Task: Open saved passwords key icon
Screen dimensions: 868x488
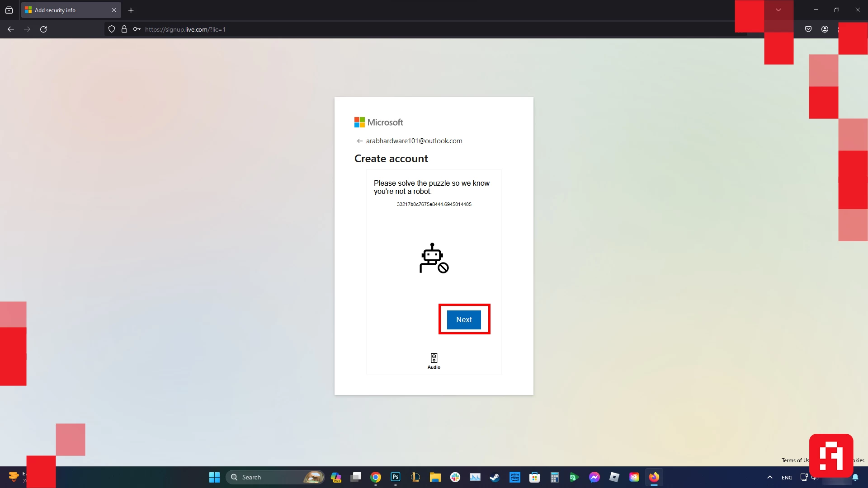Action: click(137, 29)
